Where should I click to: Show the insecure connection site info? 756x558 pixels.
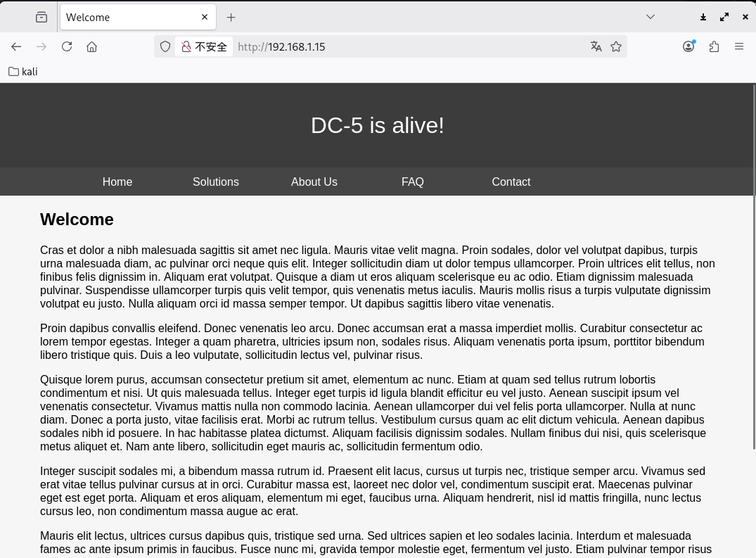click(x=204, y=46)
